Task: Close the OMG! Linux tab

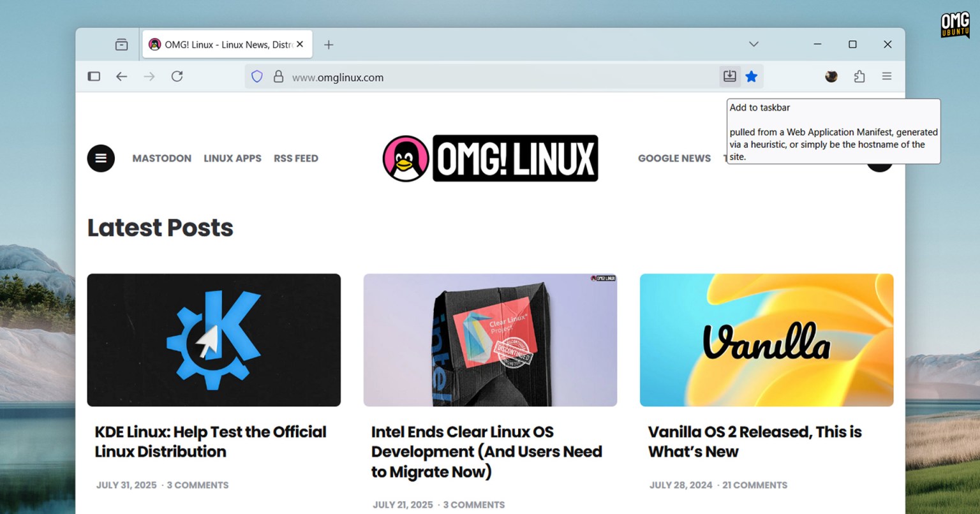Action: pyautogui.click(x=300, y=44)
